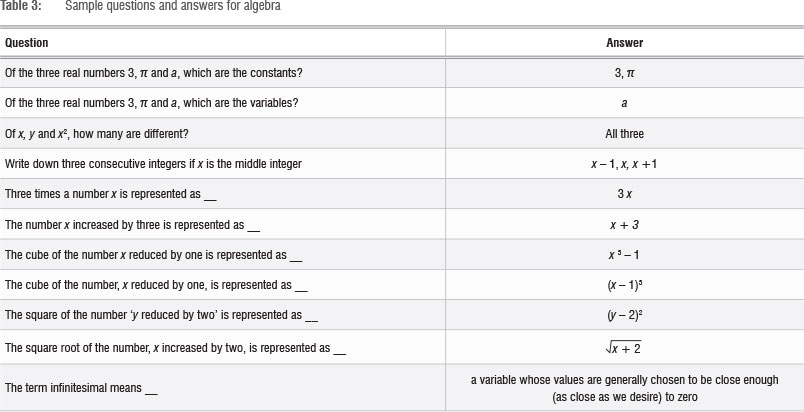Screen dimensions: 804x412
Task: Click the three consecutive integers question
Action: [153, 163]
